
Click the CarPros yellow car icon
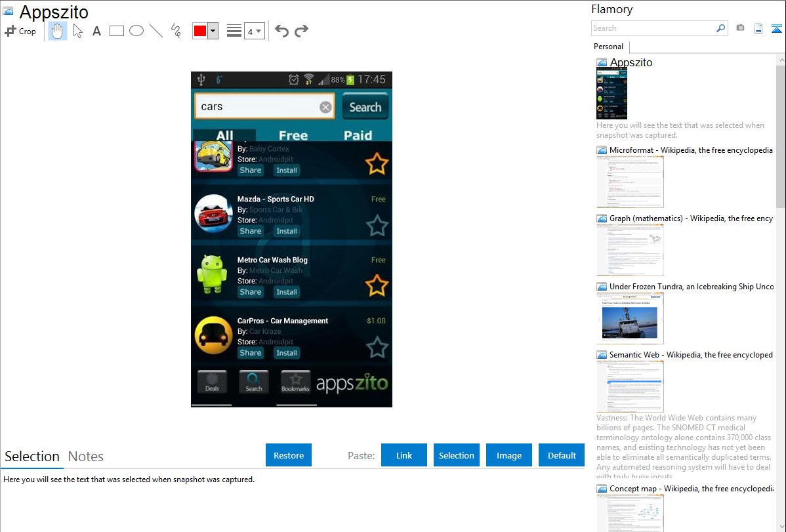click(x=213, y=335)
